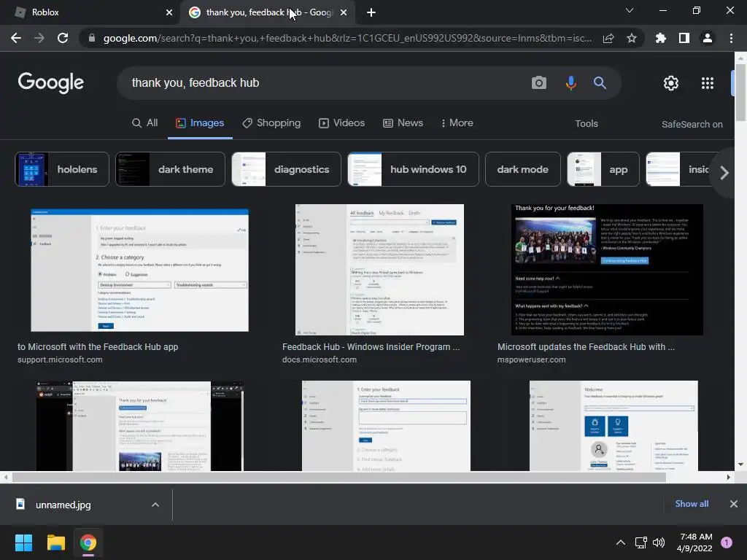Click SafeSearch on setting
747x560 pixels.
click(x=692, y=124)
